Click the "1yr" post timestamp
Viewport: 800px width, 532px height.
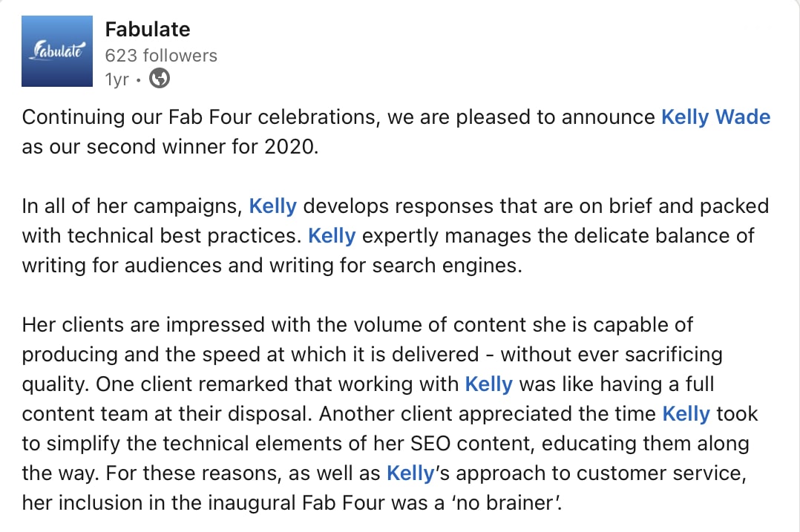point(117,78)
